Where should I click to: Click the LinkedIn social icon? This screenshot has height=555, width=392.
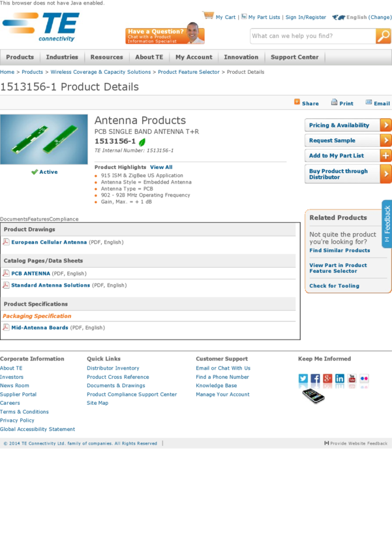point(340,378)
